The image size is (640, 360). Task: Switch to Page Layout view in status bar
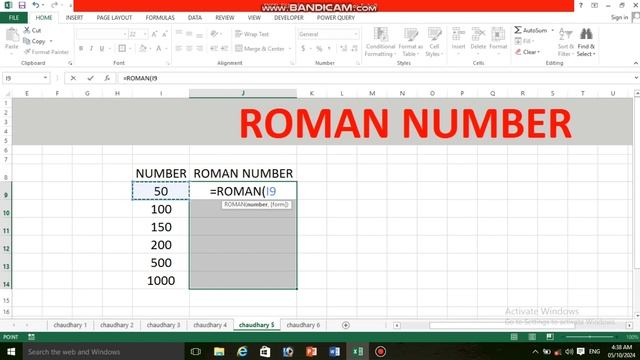532,337
